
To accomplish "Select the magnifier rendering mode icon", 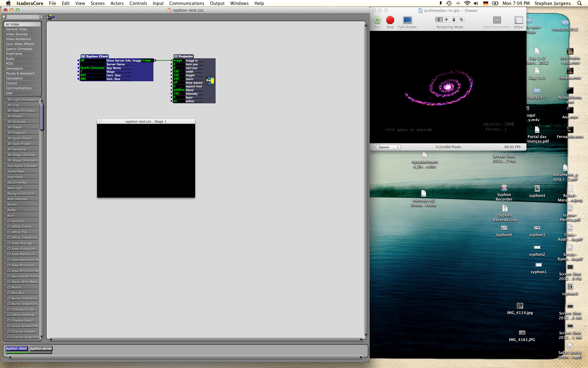I will [461, 20].
